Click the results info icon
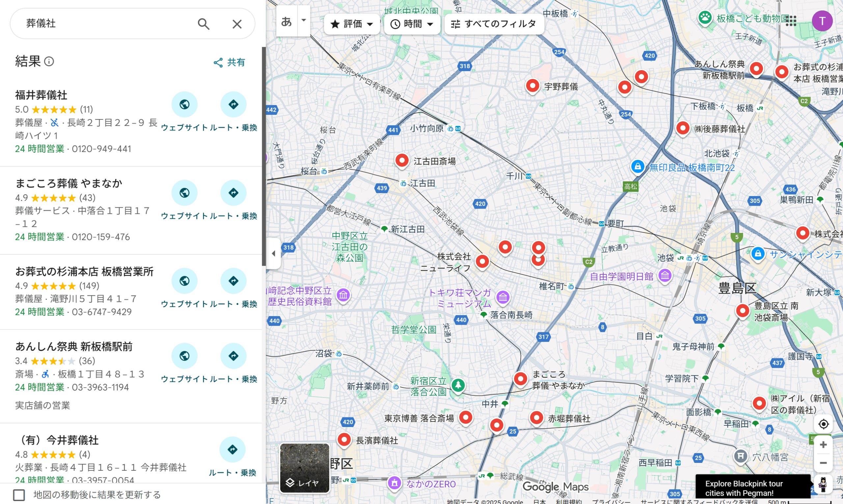This screenshot has height=504, width=843. tap(49, 62)
